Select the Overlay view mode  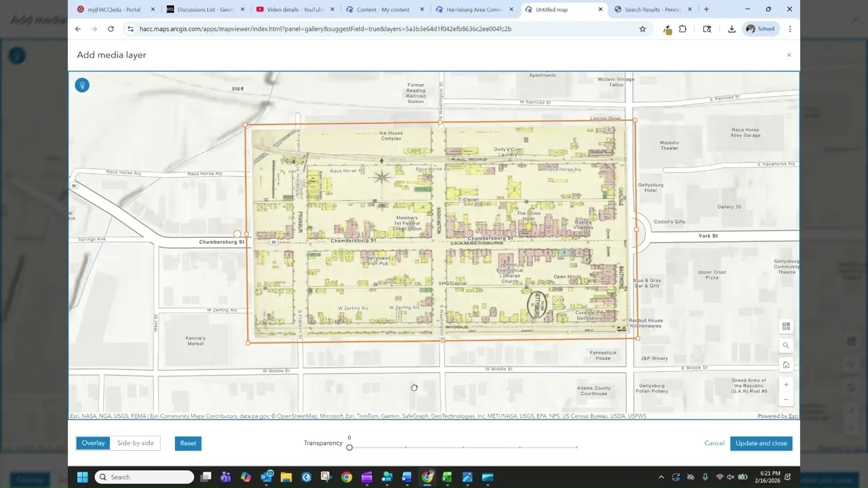[x=93, y=443]
